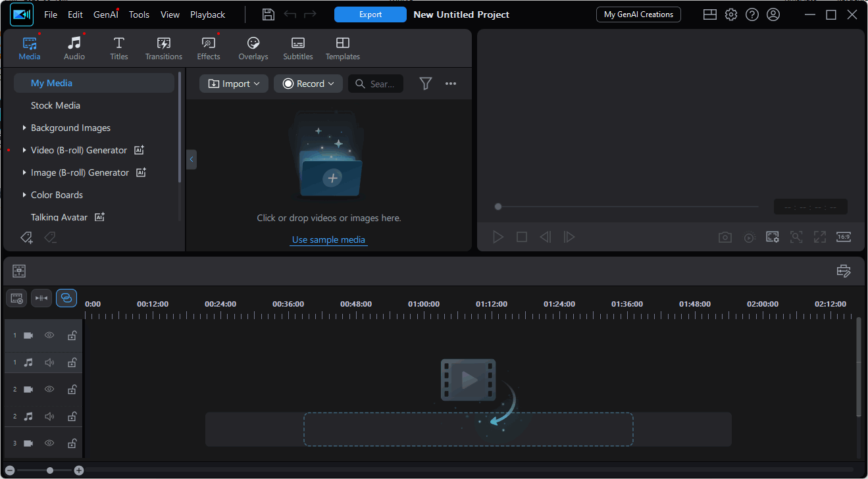The image size is (868, 479).
Task: Open the Record dropdown
Action: (308, 84)
